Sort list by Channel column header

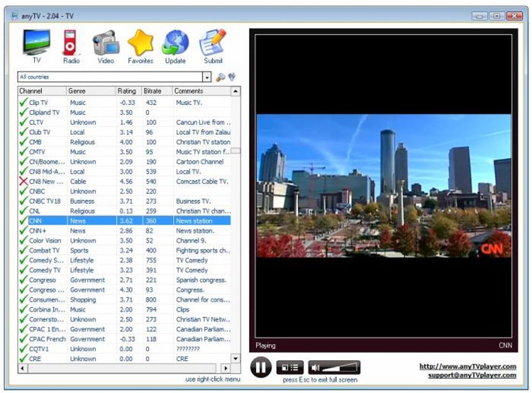coord(42,91)
